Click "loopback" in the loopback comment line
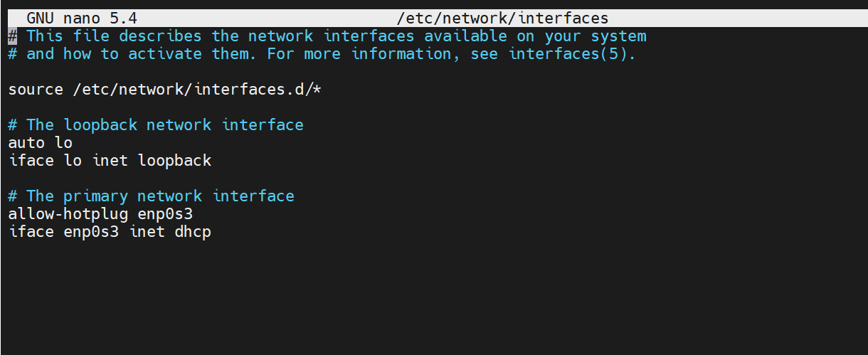 [x=100, y=125]
